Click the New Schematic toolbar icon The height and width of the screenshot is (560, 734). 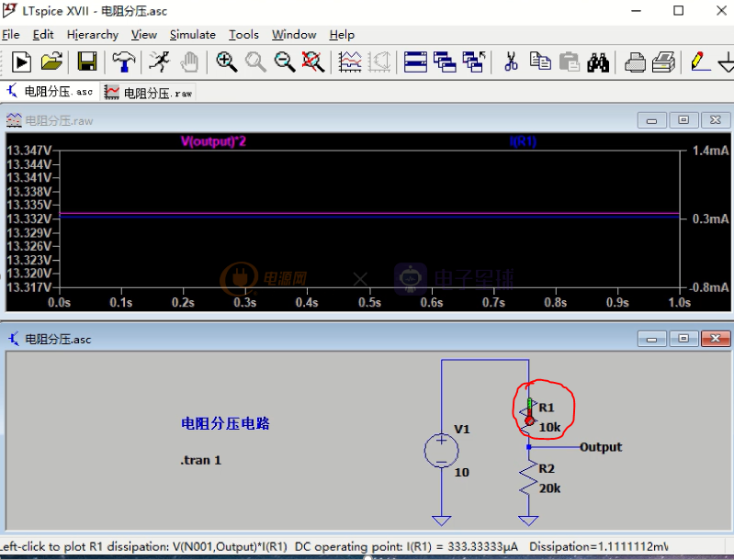coord(21,62)
